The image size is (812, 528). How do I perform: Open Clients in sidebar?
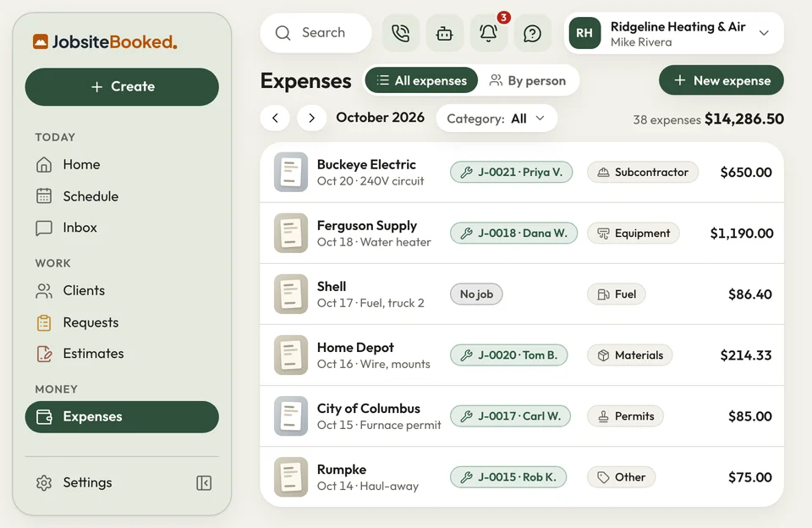(122, 291)
